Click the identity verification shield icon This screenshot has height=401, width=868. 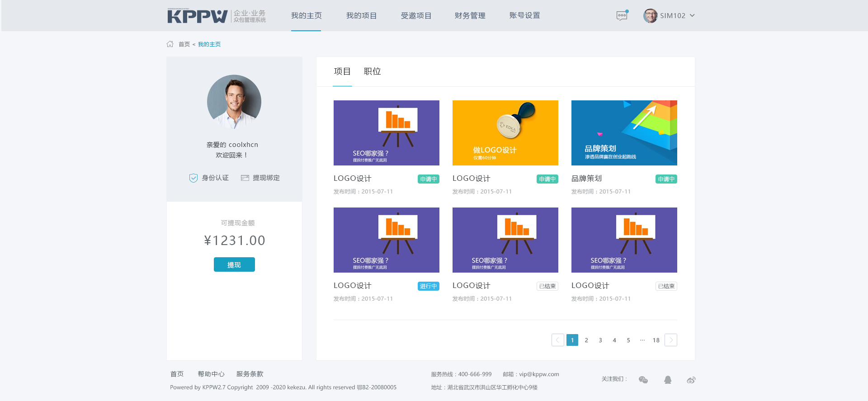pos(193,178)
